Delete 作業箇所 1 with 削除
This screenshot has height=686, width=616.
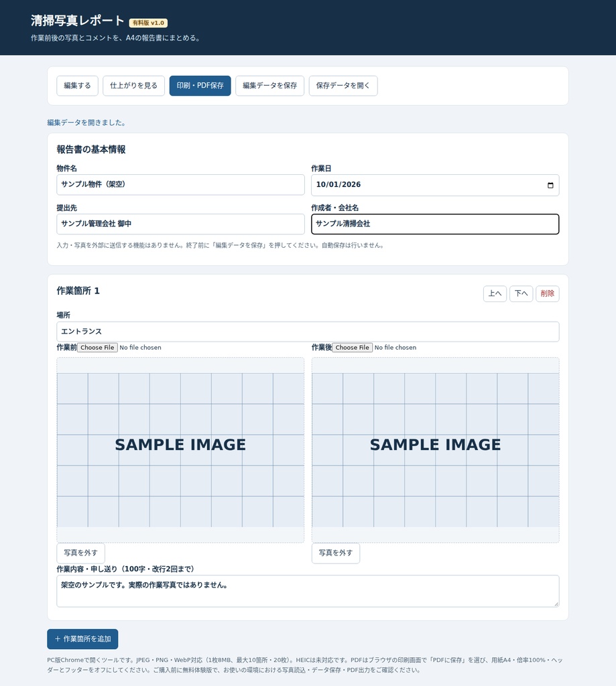coord(547,293)
